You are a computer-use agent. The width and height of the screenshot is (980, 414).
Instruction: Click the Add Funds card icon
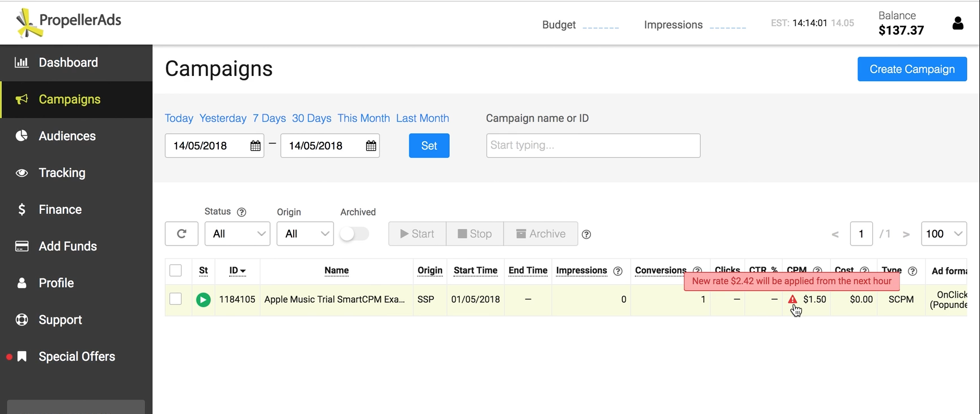tap(22, 246)
